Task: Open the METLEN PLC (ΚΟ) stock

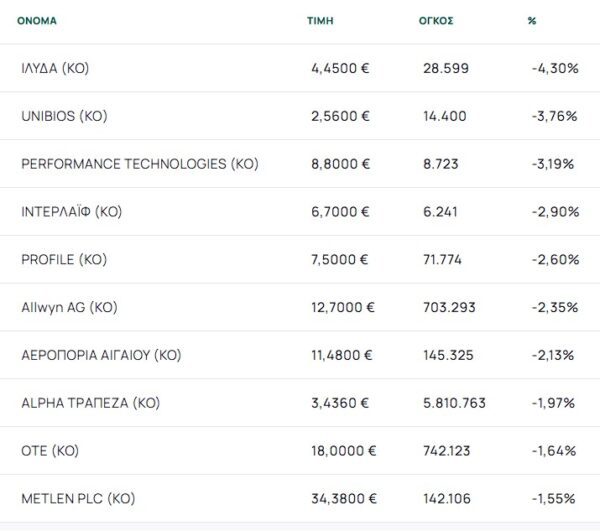Action: pos(78,498)
